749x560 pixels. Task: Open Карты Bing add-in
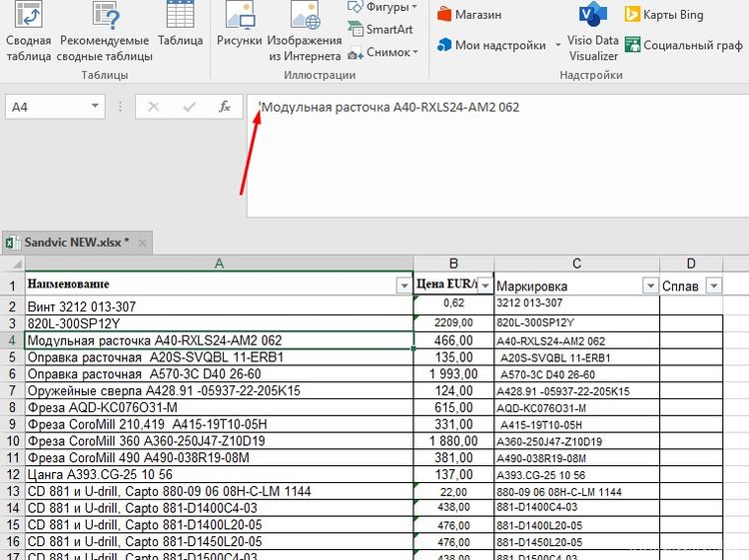click(664, 14)
